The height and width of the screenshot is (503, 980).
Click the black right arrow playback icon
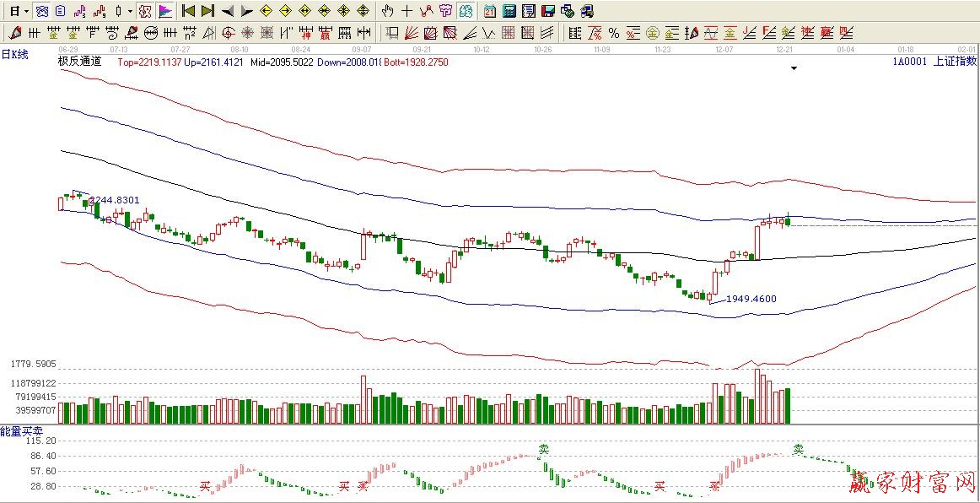[246, 11]
